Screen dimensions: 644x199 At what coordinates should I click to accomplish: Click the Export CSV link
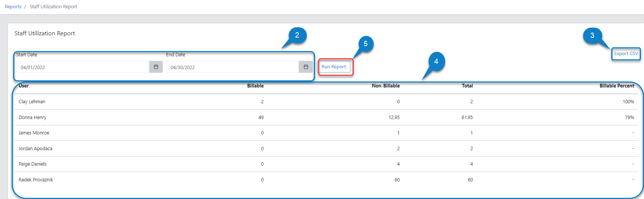626,54
